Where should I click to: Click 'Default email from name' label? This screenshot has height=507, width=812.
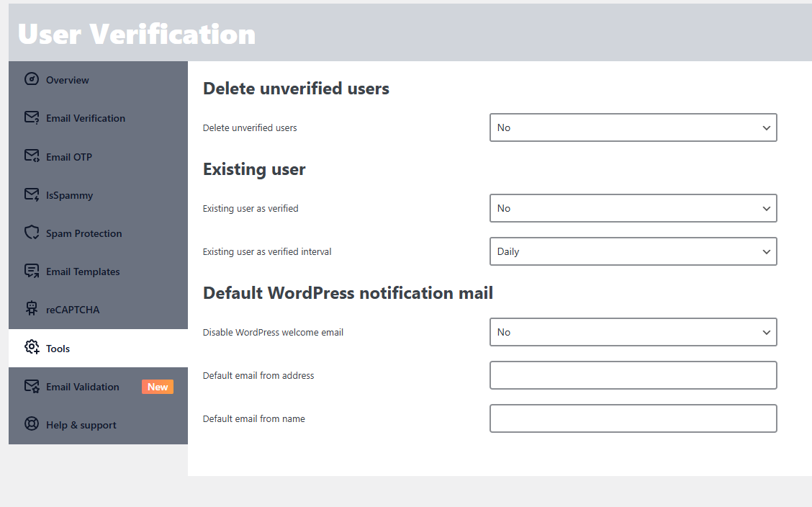(253, 419)
